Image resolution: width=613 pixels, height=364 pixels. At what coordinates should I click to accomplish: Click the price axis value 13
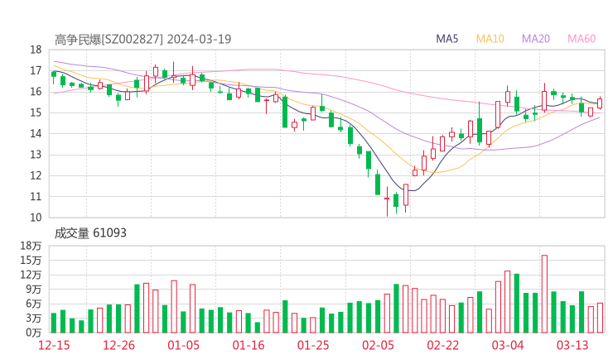pos(36,155)
